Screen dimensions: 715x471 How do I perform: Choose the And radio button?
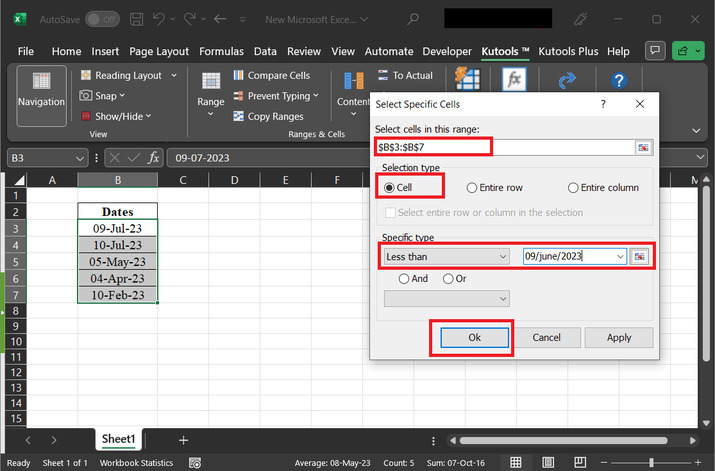404,279
